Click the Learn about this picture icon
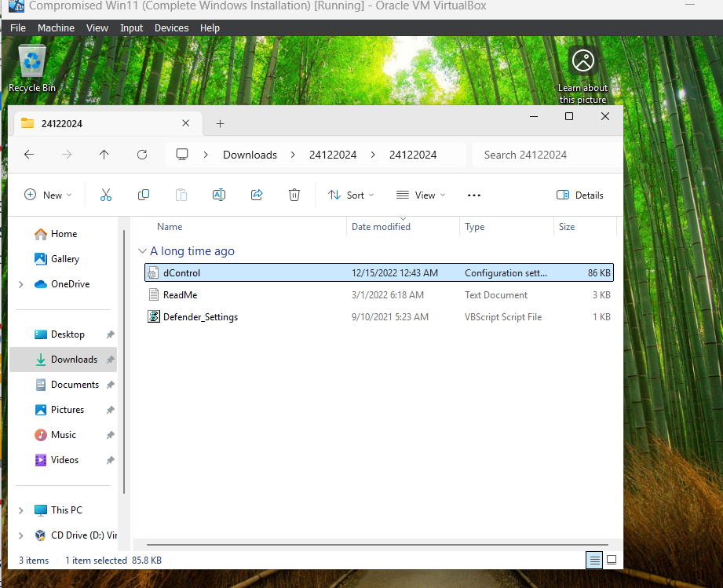This screenshot has width=723, height=588. click(582, 75)
